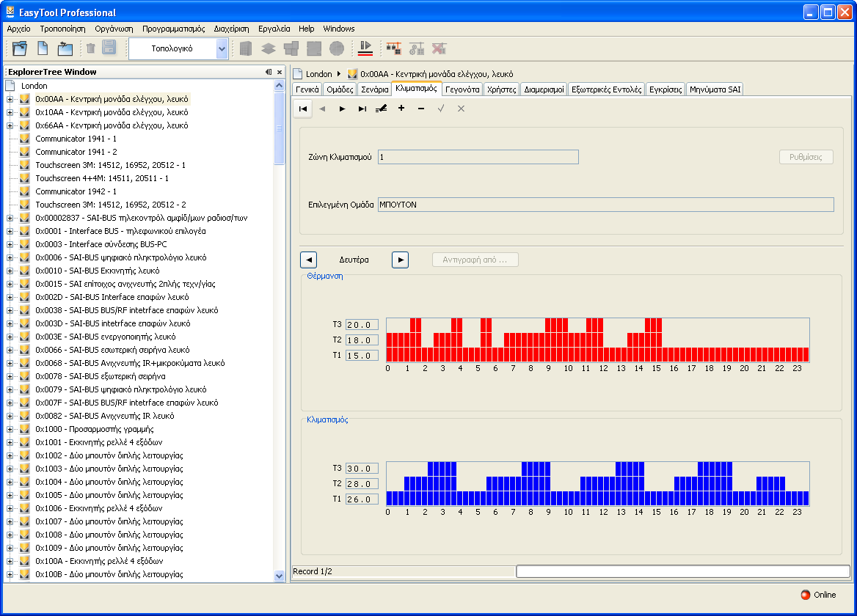Viewport: 857px width, 616px height.
Task: Pin the ExplorerTree Window panel
Action: [x=269, y=72]
